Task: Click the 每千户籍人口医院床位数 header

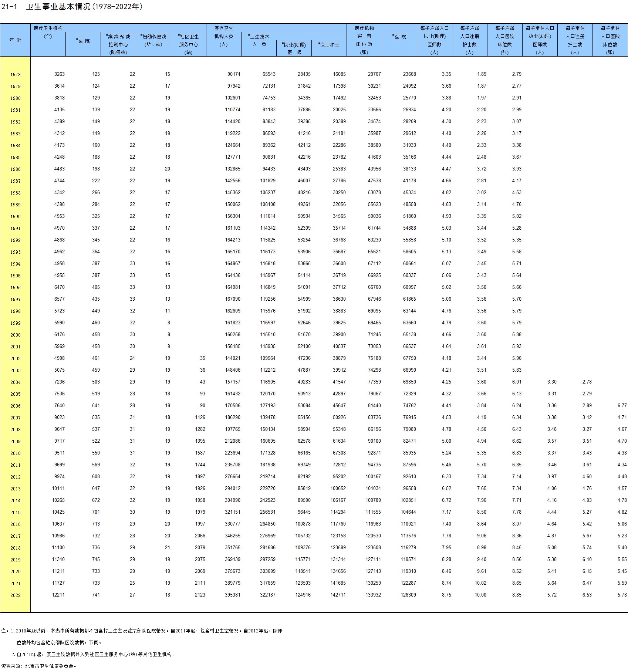Action: tap(505, 40)
